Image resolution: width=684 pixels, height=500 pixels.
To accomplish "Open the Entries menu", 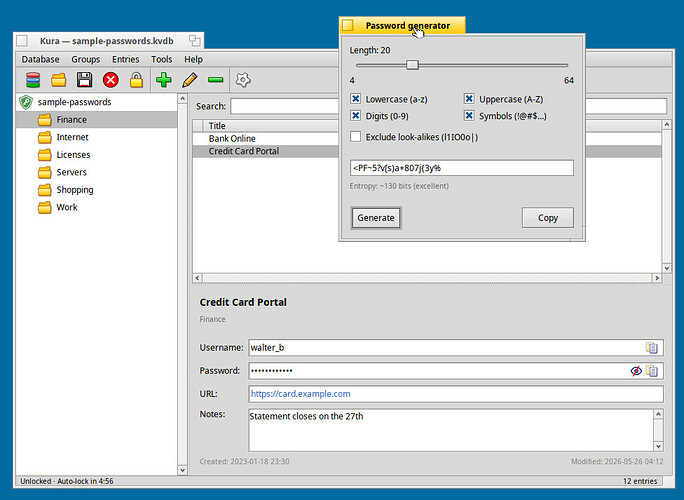I will point(126,59).
